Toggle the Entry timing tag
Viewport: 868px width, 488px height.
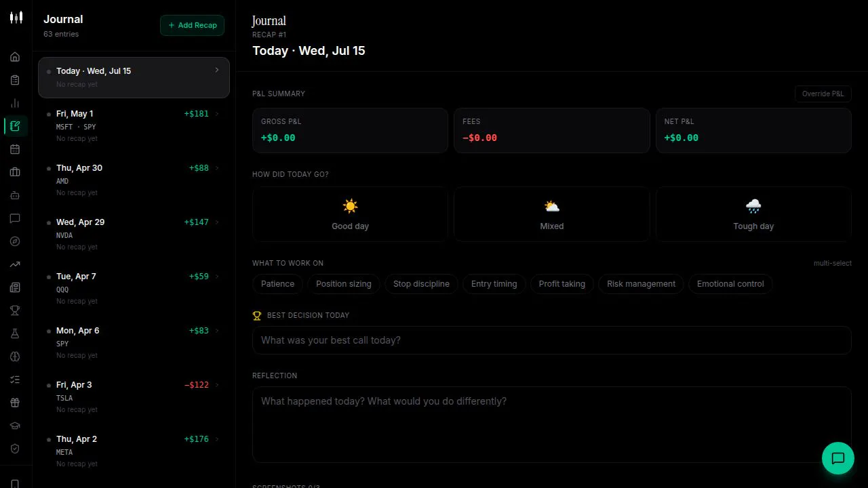pos(494,284)
